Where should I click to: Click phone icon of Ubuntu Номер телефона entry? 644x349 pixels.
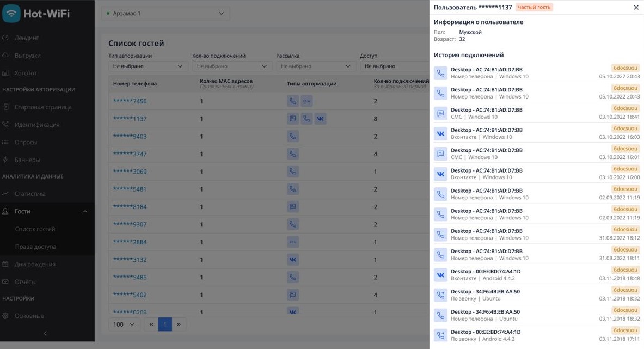pyautogui.click(x=441, y=315)
